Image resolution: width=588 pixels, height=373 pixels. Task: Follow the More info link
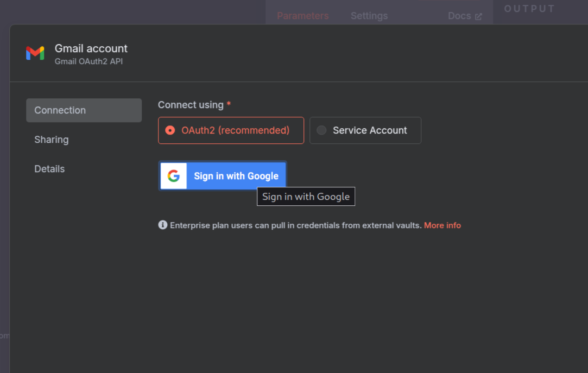(442, 225)
